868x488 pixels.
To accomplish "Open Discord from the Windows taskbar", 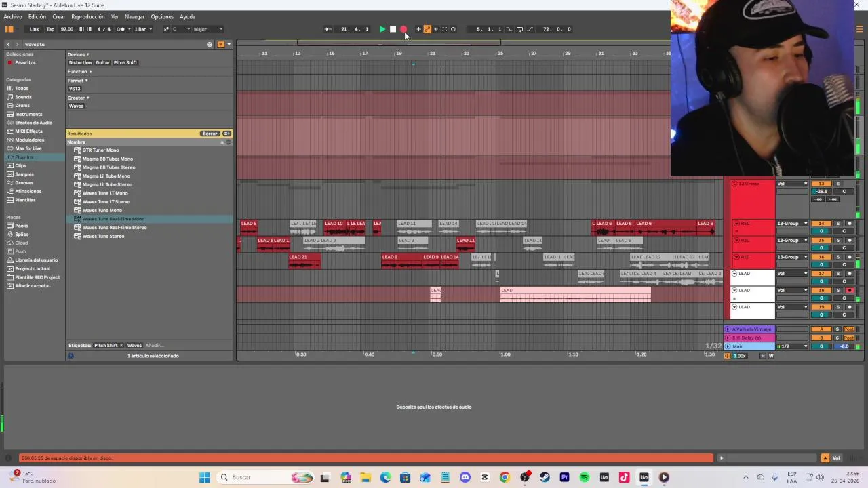I will pyautogui.click(x=465, y=477).
